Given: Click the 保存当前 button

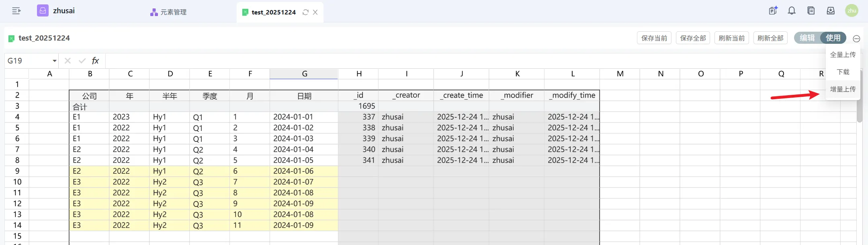Looking at the screenshot, I should pos(654,38).
